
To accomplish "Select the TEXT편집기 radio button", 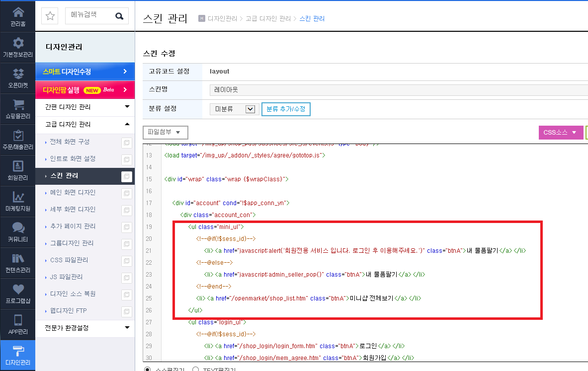I will [x=195, y=370].
